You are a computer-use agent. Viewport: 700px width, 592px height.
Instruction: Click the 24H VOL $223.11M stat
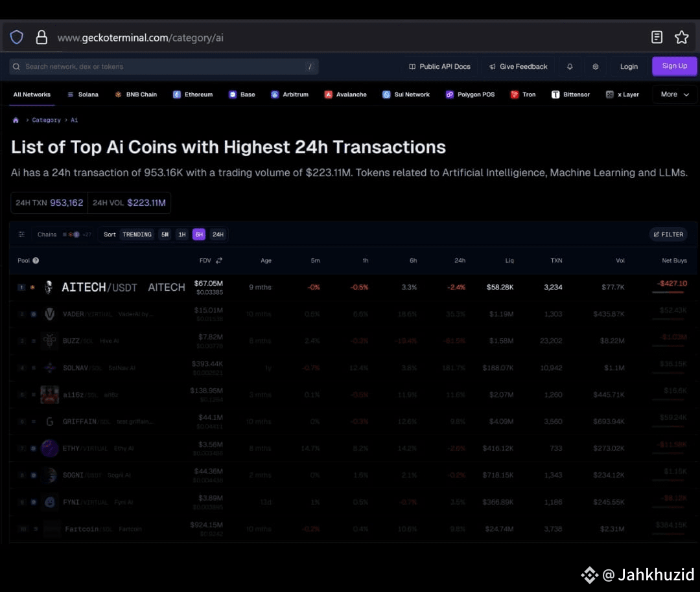[x=129, y=203]
